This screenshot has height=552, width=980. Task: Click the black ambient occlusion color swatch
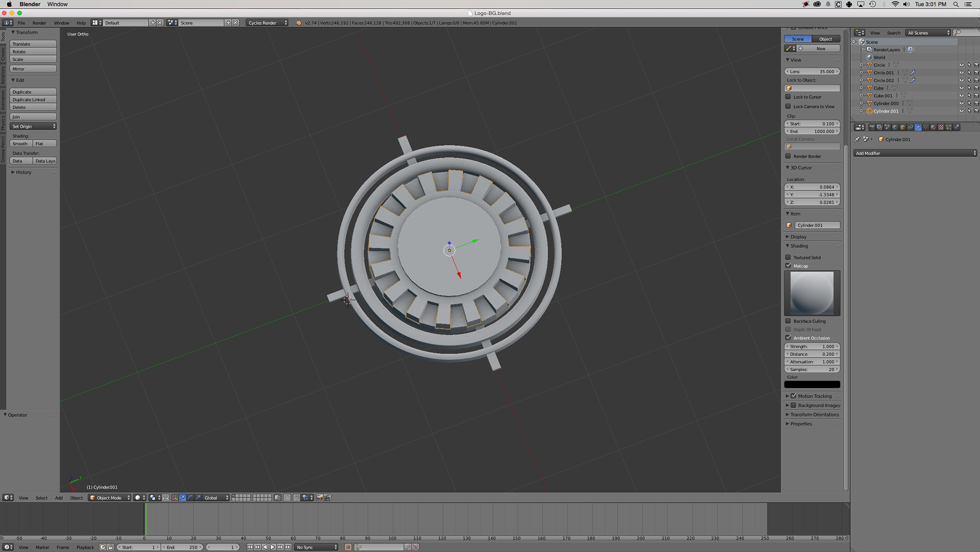[x=812, y=385]
